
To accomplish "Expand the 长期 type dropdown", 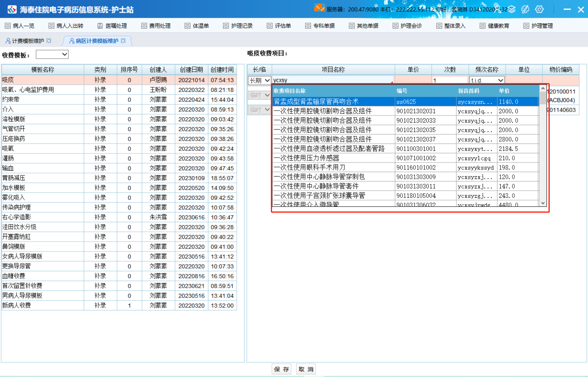I will 267,80.
